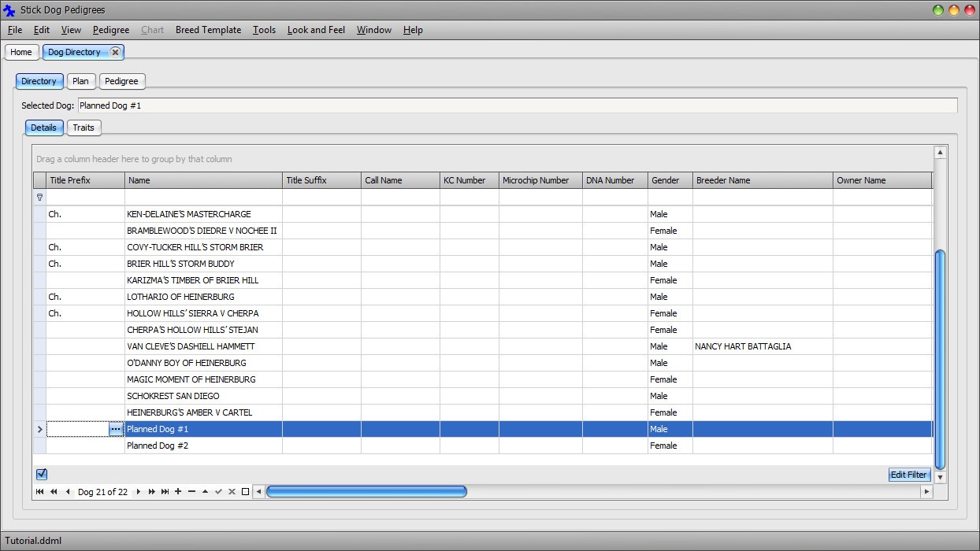
Task: Toggle edit mode for the current record
Action: coord(205,491)
